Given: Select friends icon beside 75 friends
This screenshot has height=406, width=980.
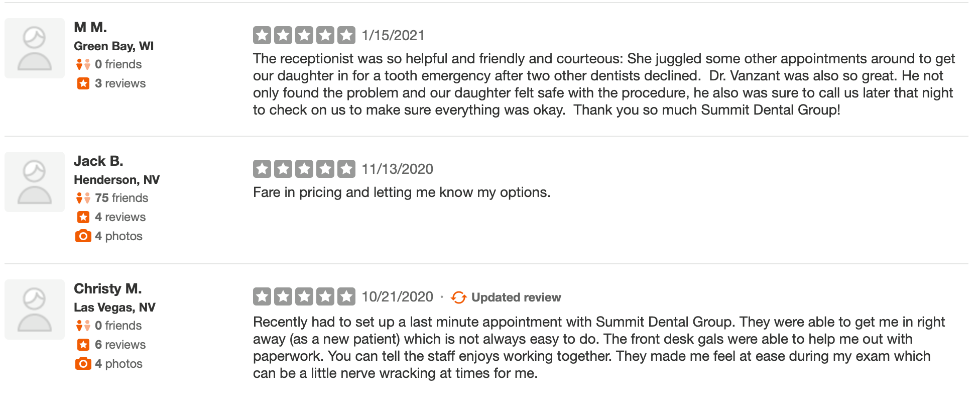Looking at the screenshot, I should pyautogui.click(x=83, y=198).
